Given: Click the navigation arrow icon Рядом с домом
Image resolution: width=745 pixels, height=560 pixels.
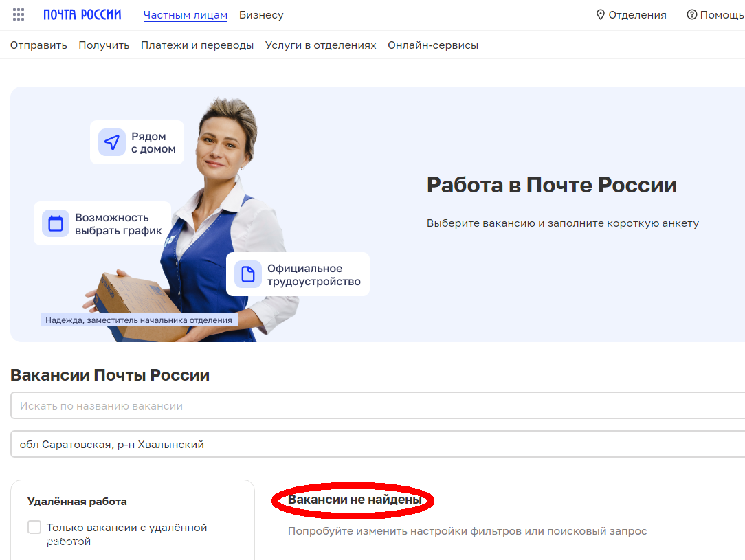Looking at the screenshot, I should coord(111,142).
